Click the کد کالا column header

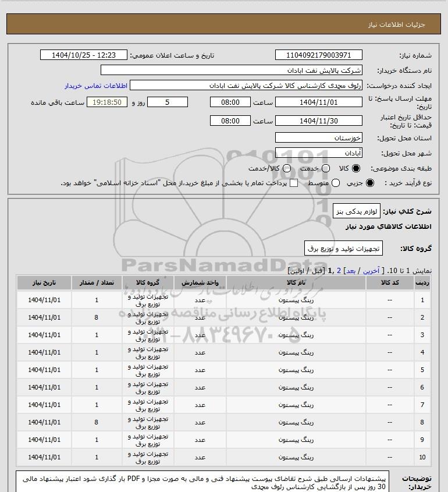coord(390,283)
